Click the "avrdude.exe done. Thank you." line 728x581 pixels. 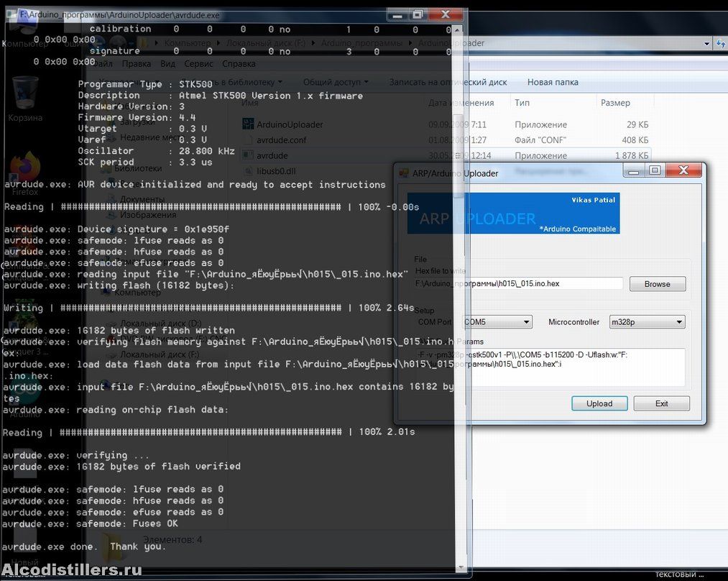click(x=84, y=546)
